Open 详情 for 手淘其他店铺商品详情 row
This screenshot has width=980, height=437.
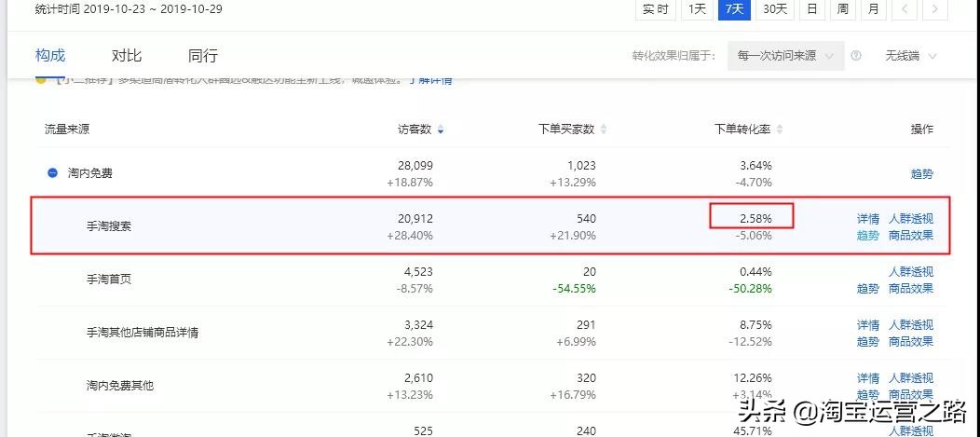(868, 325)
